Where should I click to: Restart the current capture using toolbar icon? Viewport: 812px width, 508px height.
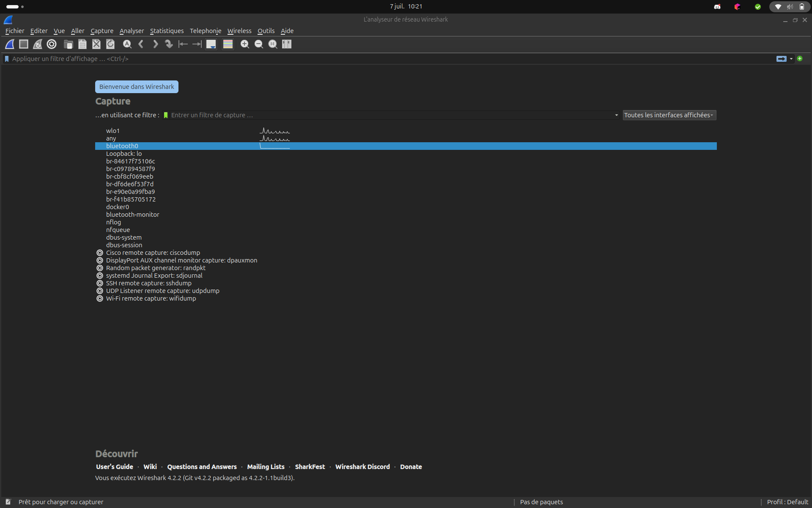tap(38, 44)
